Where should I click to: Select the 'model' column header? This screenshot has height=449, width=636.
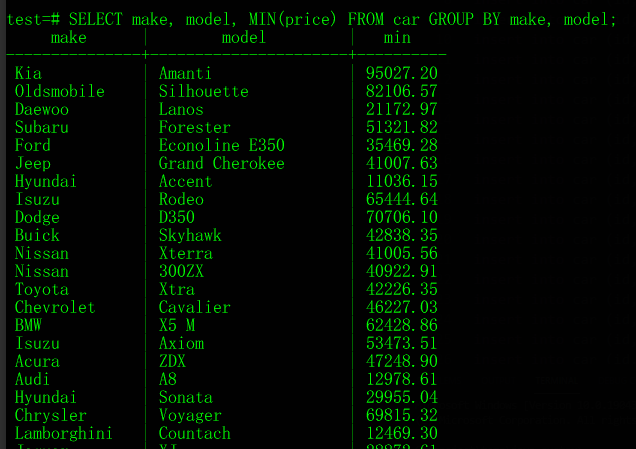244,38
